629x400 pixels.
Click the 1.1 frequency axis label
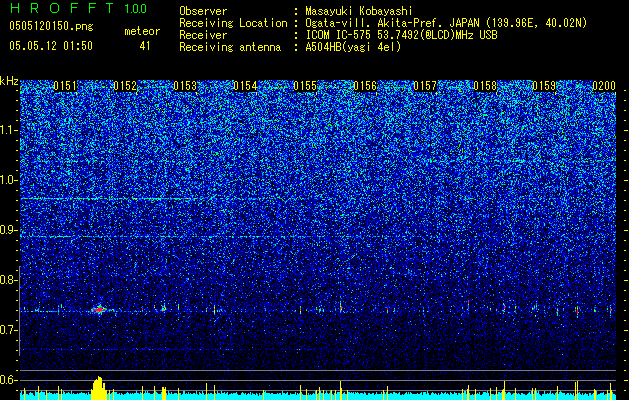pyautogui.click(x=8, y=130)
